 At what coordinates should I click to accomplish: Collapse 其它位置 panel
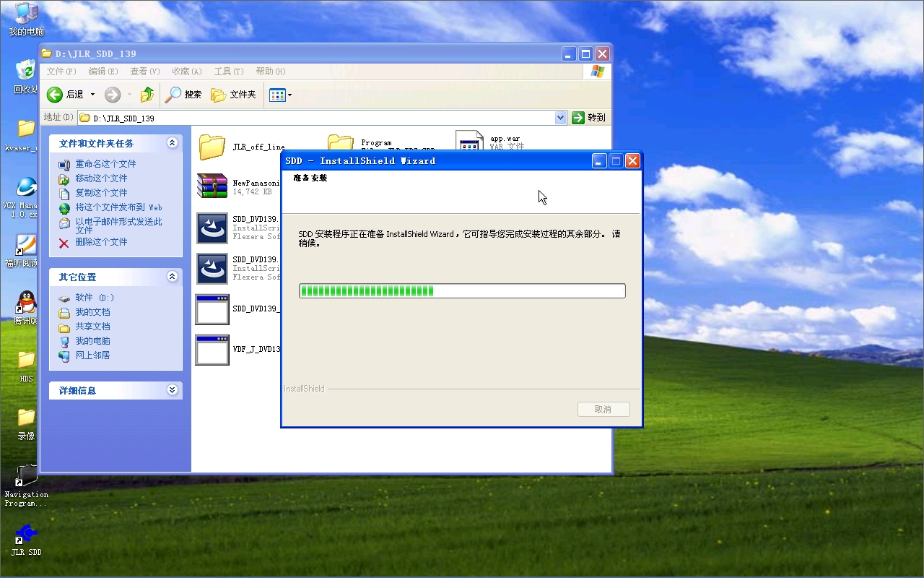click(x=172, y=277)
